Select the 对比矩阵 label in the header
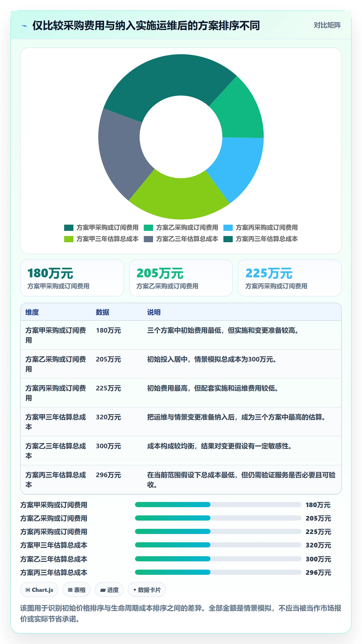The image size is (362, 644). [x=327, y=25]
